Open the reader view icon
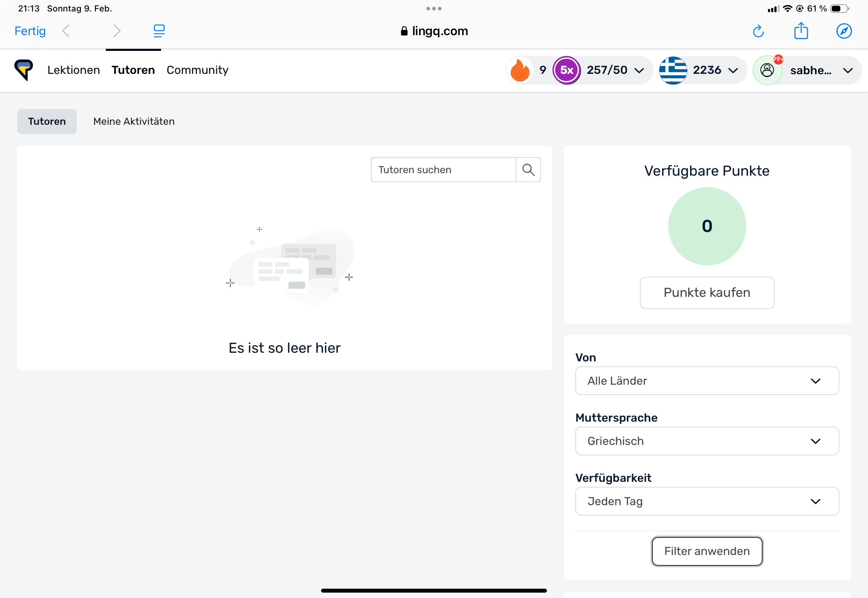This screenshot has width=868, height=598. [x=159, y=31]
